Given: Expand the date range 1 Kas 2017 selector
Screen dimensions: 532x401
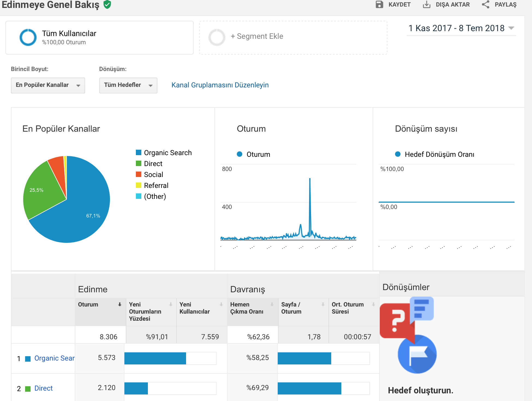Looking at the screenshot, I should pos(461,28).
